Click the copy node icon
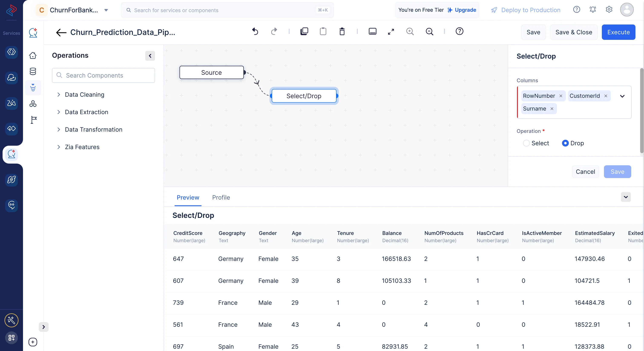 (x=304, y=32)
